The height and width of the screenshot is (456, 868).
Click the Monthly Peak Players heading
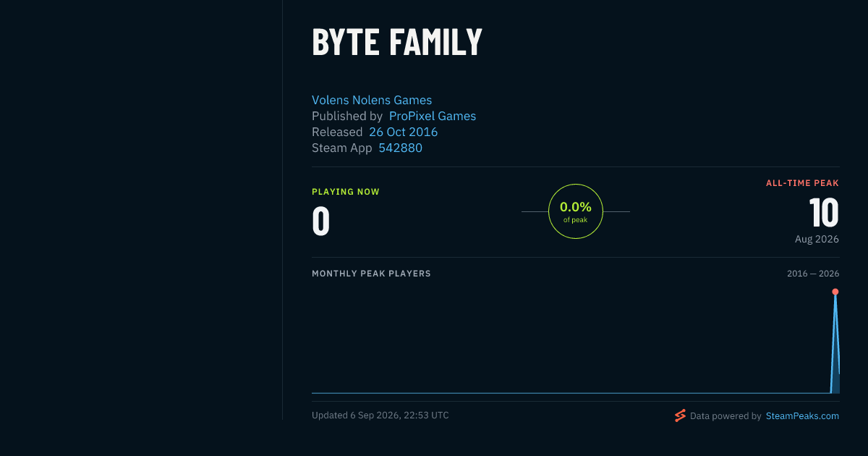click(x=371, y=274)
